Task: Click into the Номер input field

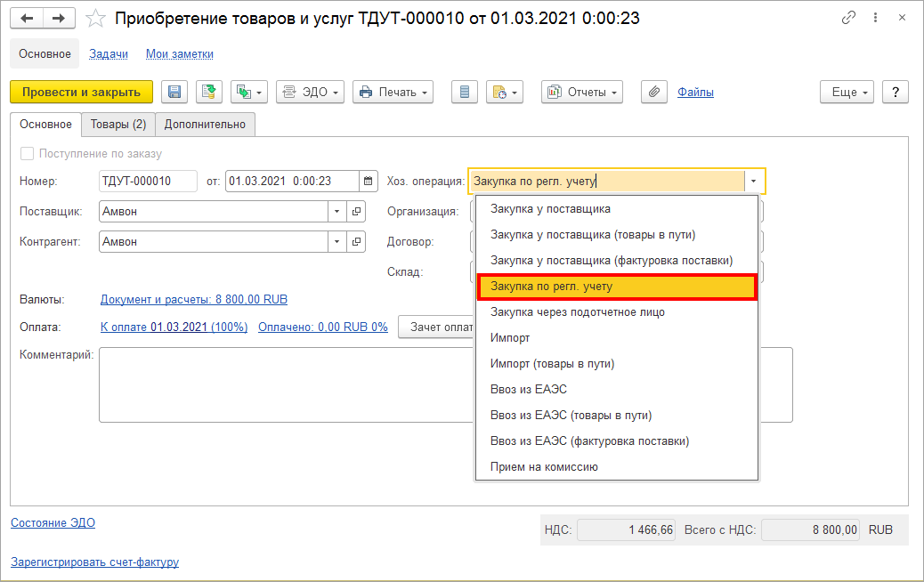Action: (148, 181)
